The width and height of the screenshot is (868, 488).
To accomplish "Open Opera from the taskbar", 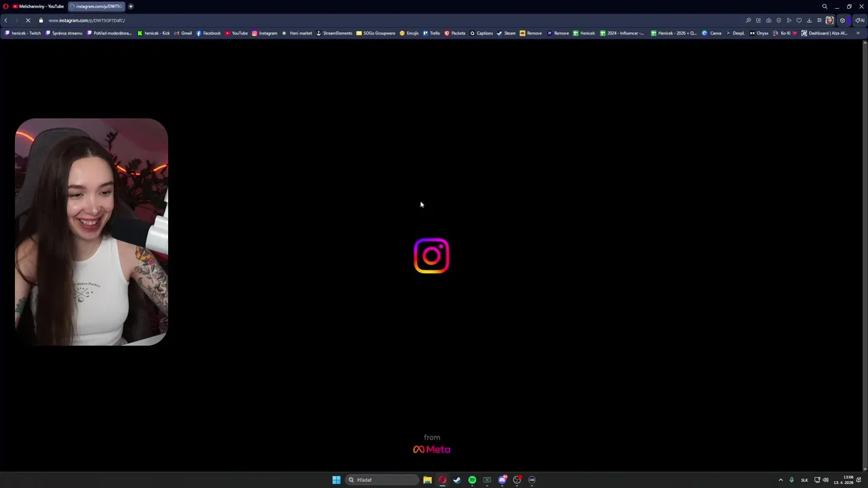I will (442, 480).
